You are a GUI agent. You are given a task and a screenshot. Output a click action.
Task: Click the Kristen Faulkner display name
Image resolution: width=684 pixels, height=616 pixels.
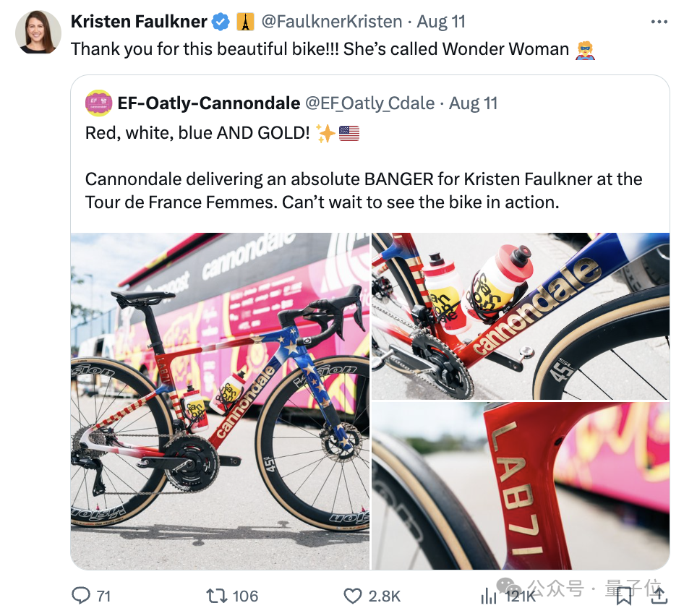[139, 22]
